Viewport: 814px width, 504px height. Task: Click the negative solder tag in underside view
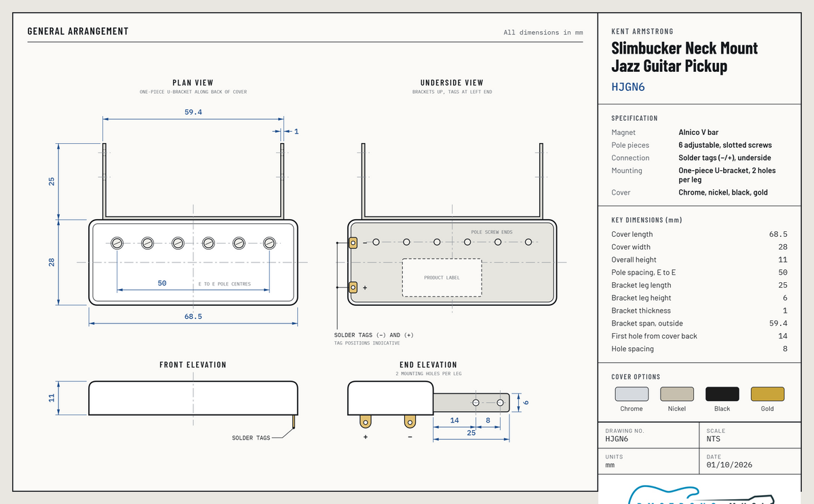pyautogui.click(x=353, y=242)
